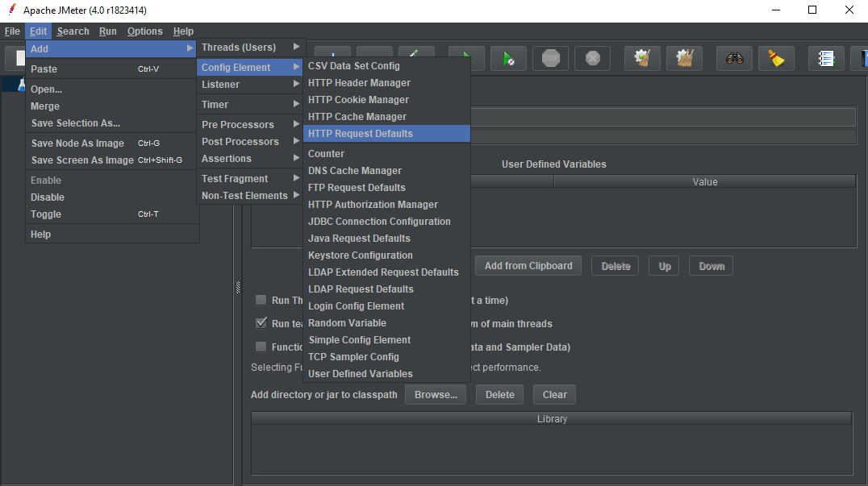
Task: Select HTTP Request Defaults from the menu
Action: coord(361,134)
